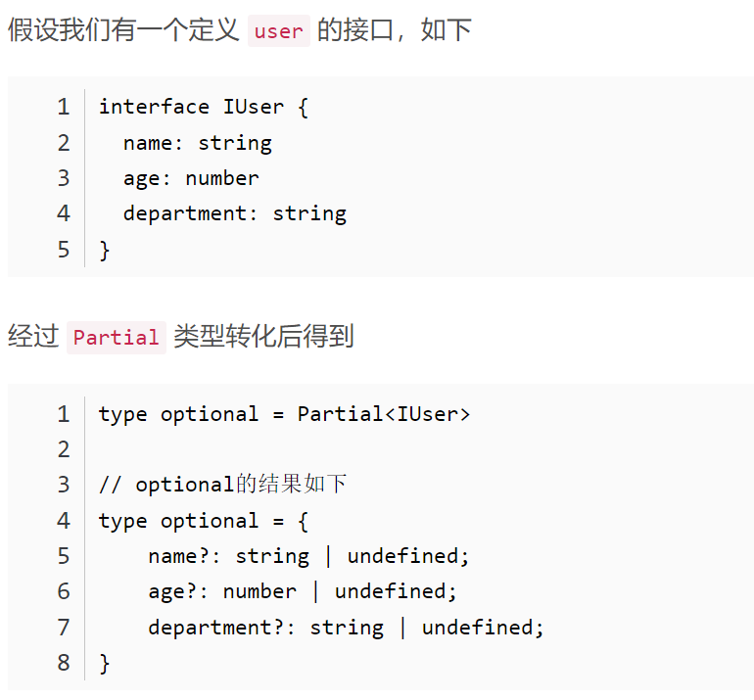Image resolution: width=754 pixels, height=700 pixels.
Task: Click 'age?: number | undefined;' line
Action: pos(303,591)
